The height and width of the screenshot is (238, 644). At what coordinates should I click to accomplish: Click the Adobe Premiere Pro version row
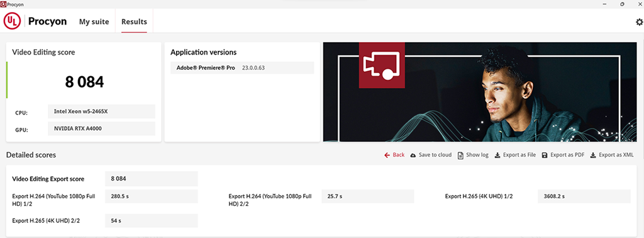[x=242, y=68]
